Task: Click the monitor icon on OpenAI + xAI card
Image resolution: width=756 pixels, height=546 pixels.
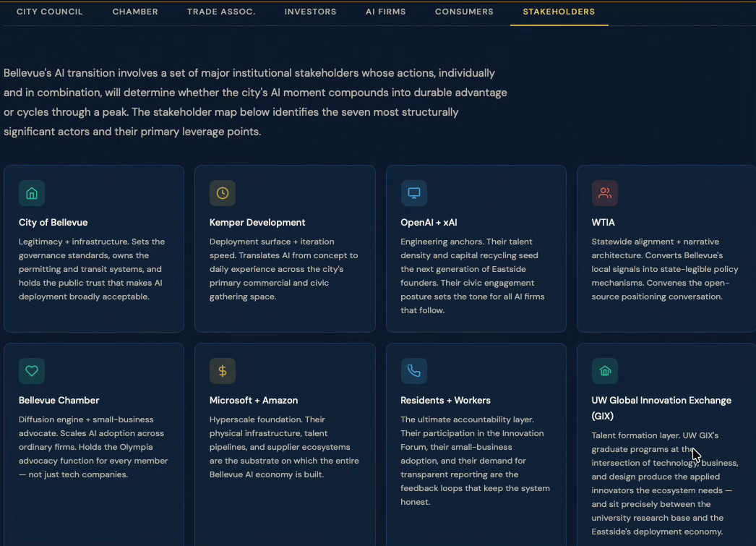Action: coord(413,193)
